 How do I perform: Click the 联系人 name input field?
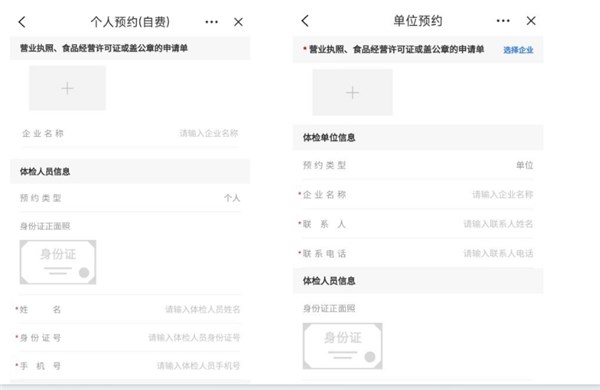tap(418, 224)
